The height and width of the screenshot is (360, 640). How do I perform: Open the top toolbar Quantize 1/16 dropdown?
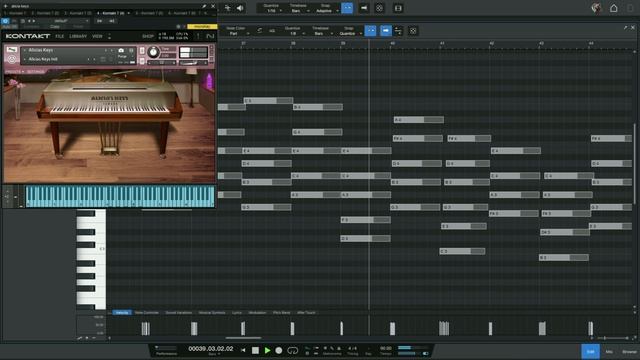[x=272, y=8]
